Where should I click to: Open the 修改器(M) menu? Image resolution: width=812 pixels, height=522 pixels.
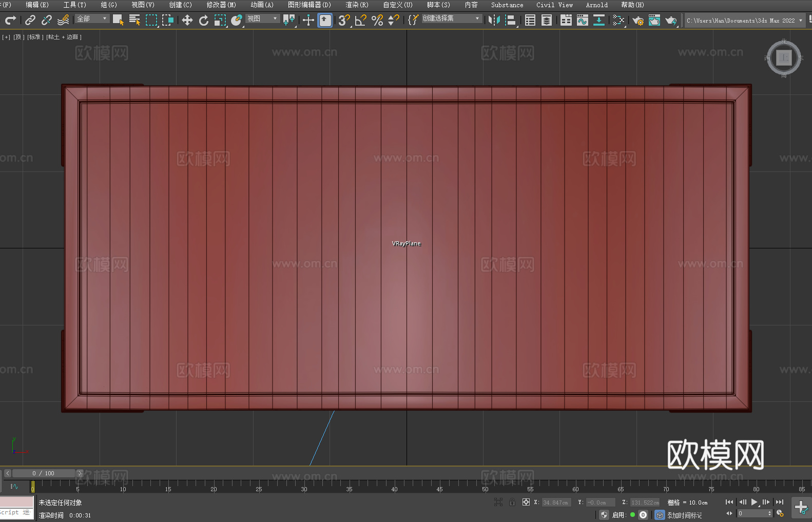[221, 5]
